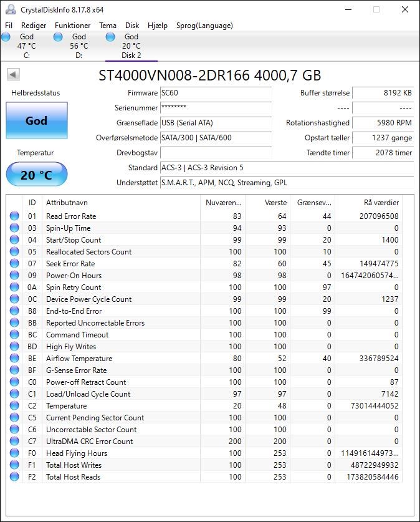The width and height of the screenshot is (420, 522).
Task: Click status icon for Load/Unload Cycle Count
Action: tap(14, 394)
